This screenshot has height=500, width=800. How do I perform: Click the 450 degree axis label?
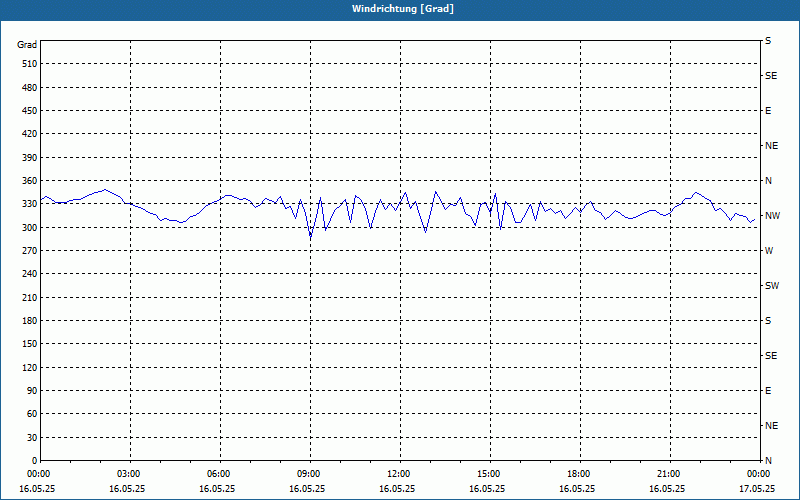(30, 111)
